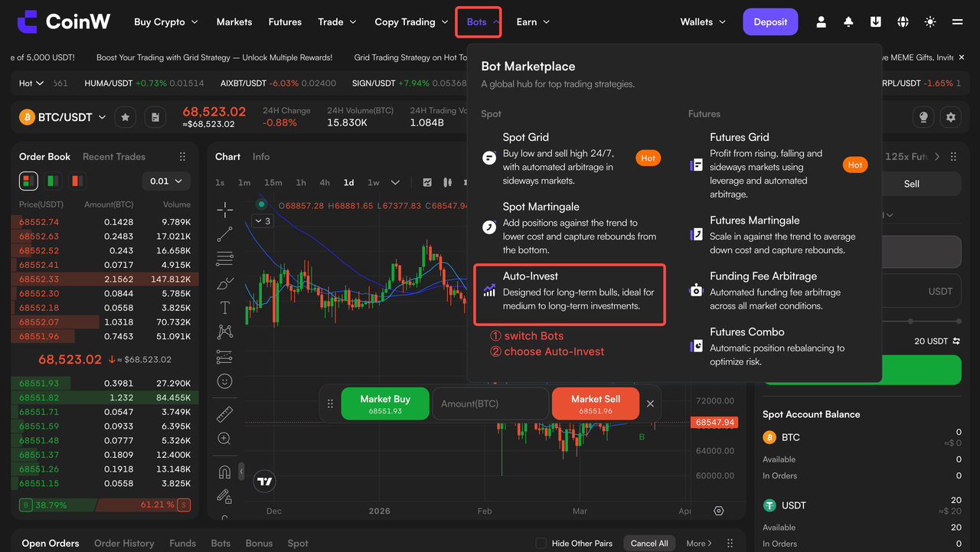This screenshot has width=980, height=552.
Task: Toggle the light/dark theme sun icon
Action: pyautogui.click(x=930, y=22)
